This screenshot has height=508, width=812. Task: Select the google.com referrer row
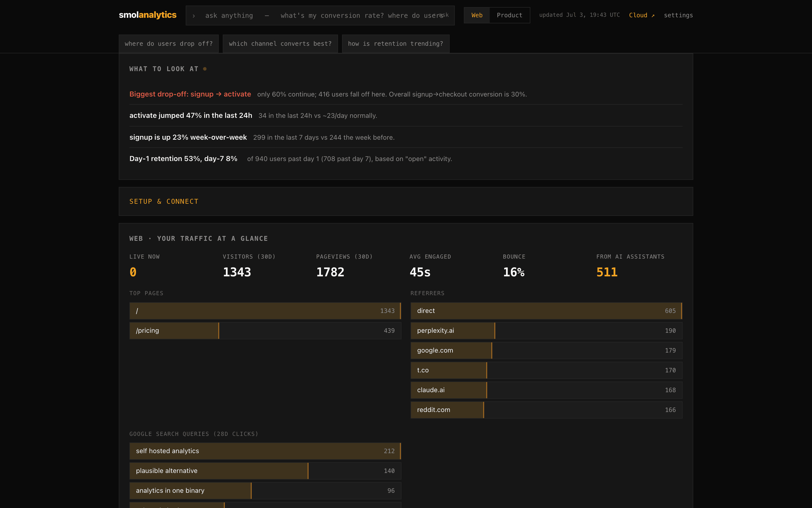point(546,351)
